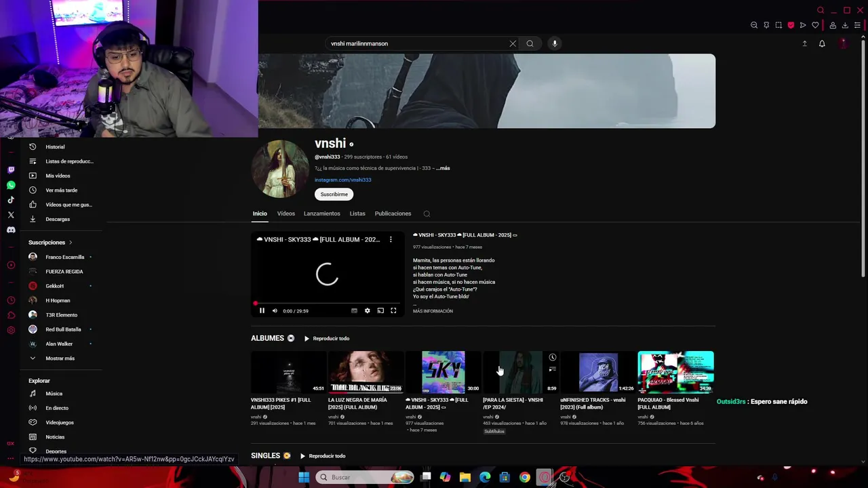Viewport: 868px width, 488px height.
Task: Toggle the miniplayer/cast icon in player
Action: coord(380,310)
